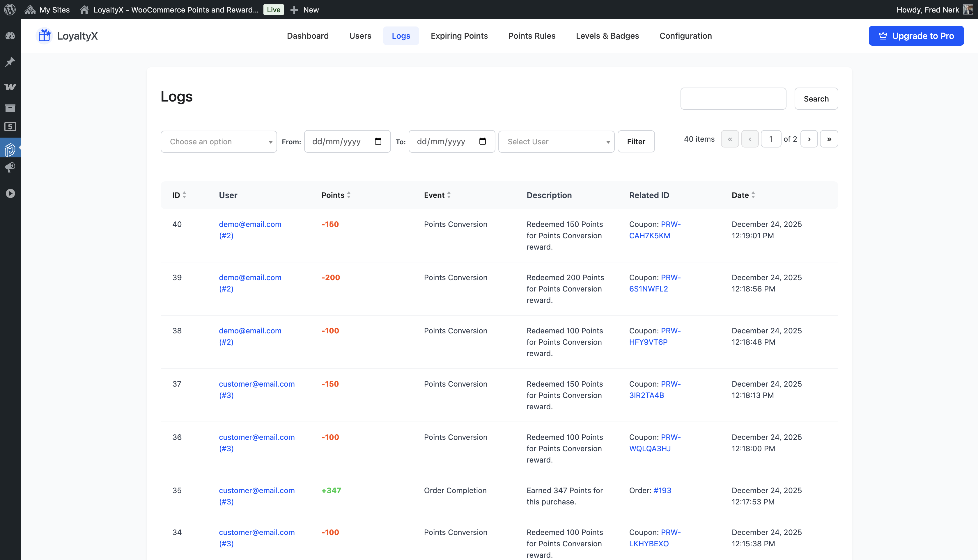Open the WooCommerce sidebar icon
978x560 pixels.
point(10,87)
